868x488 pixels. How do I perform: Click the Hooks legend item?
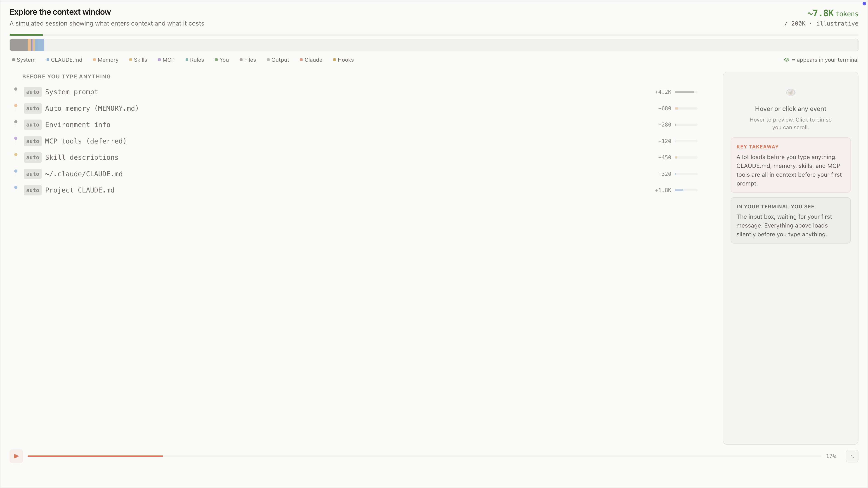coord(343,60)
